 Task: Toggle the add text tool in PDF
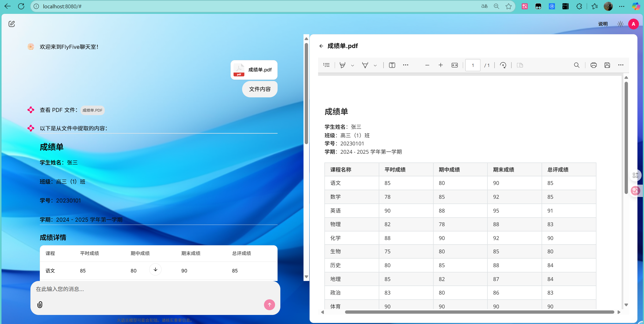(x=392, y=65)
